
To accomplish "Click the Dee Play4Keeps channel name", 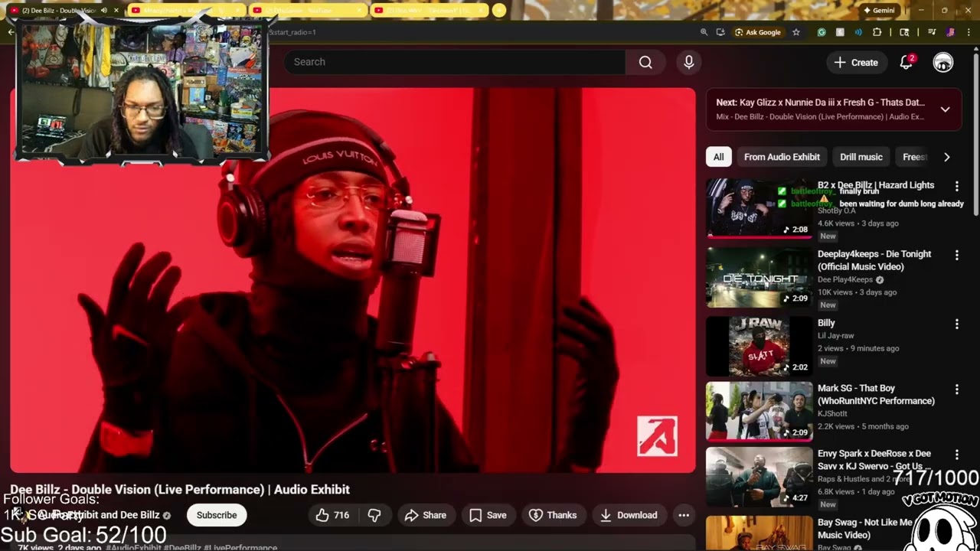I will click(845, 279).
